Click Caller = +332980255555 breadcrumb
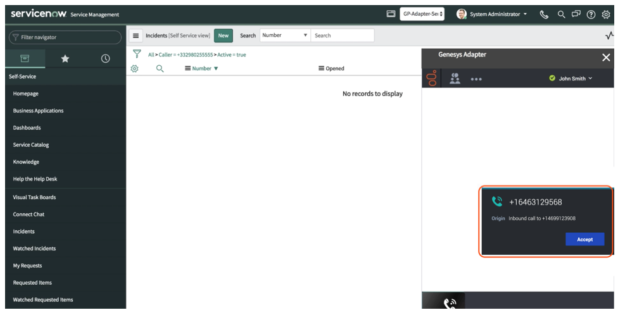Viewport: 644px width, 310px height. point(186,54)
